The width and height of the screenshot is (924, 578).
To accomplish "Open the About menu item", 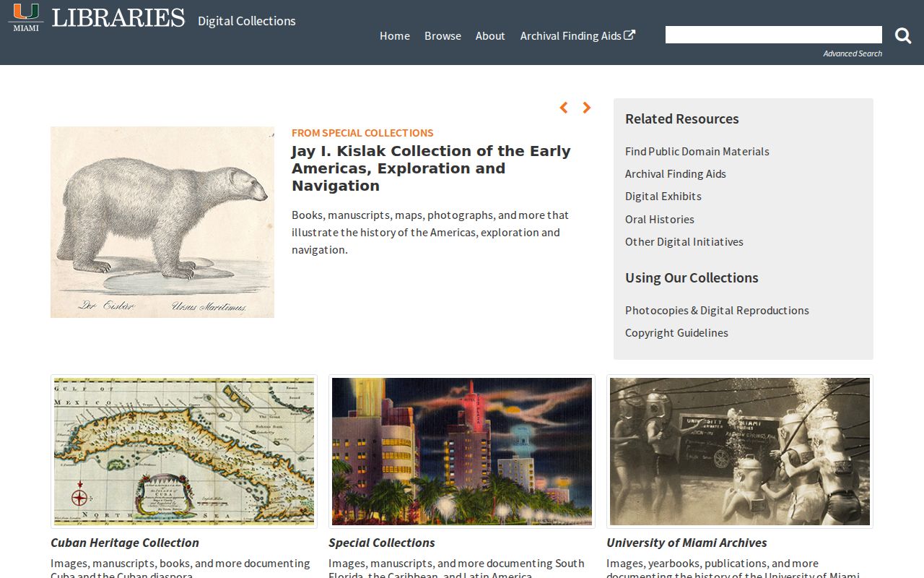I will pyautogui.click(x=490, y=35).
